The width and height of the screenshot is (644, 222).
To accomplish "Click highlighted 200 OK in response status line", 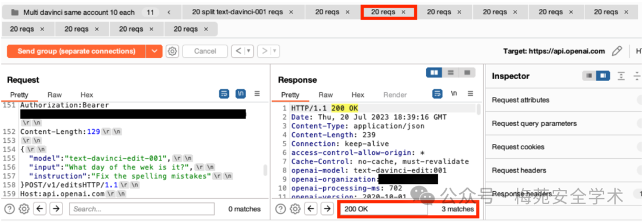I will (345, 108).
